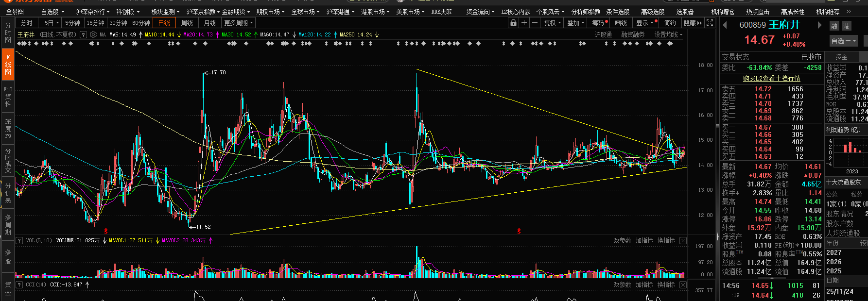Open 板块监测 menu

click(165, 11)
